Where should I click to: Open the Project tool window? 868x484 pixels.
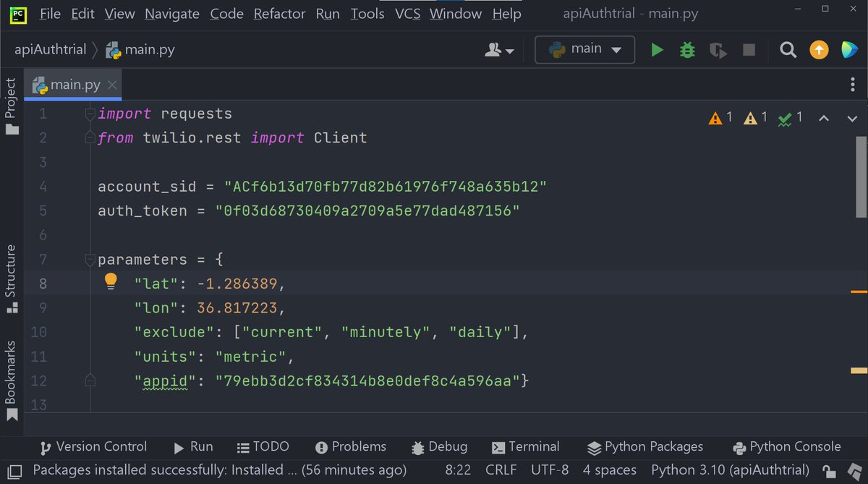(11, 106)
